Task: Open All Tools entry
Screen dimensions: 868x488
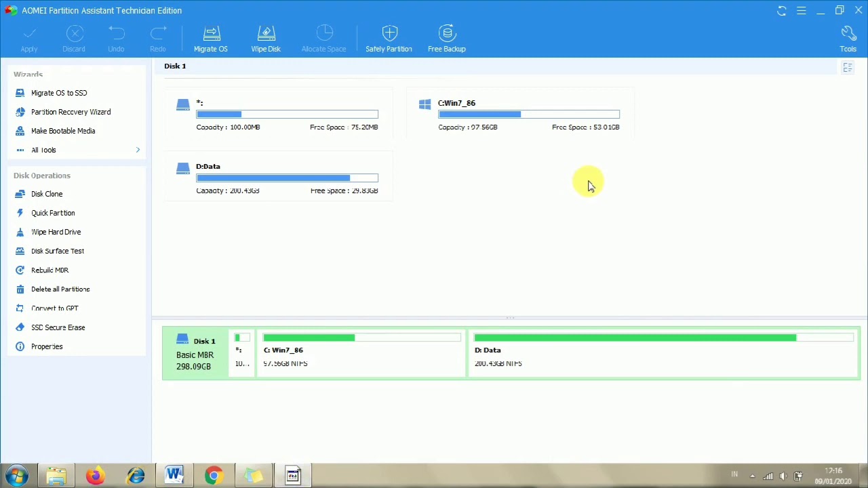Action: 43,150
